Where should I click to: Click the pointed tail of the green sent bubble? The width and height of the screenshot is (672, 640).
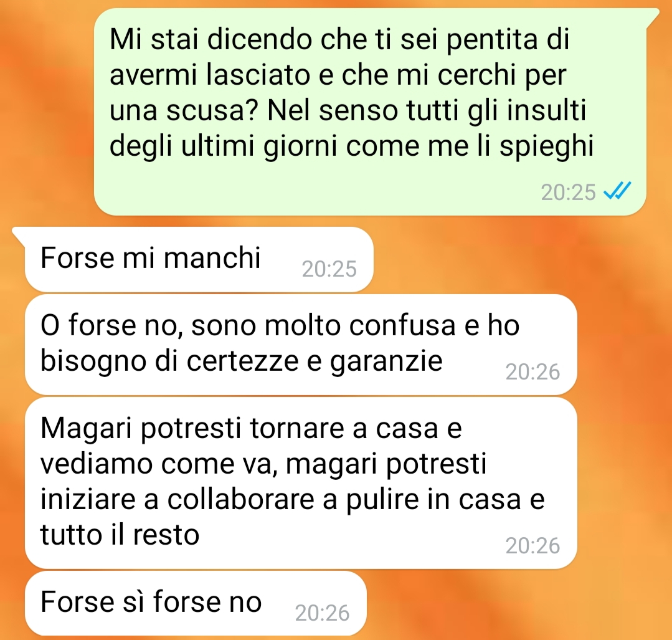click(x=653, y=16)
